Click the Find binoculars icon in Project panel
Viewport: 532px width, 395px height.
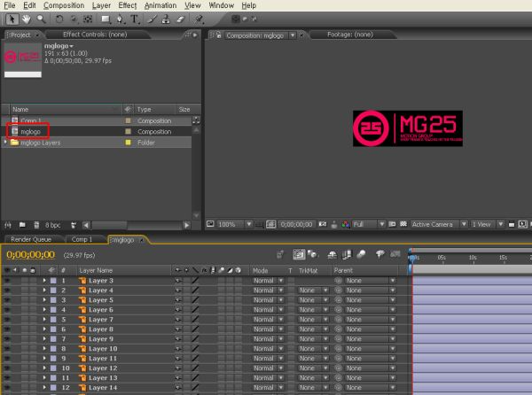click(x=8, y=225)
